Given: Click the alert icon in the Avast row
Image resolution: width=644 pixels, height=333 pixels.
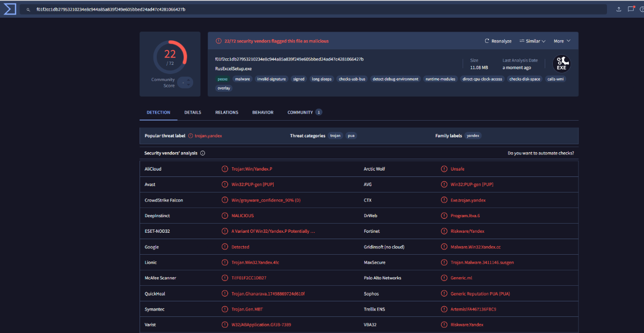Looking at the screenshot, I should point(225,184).
